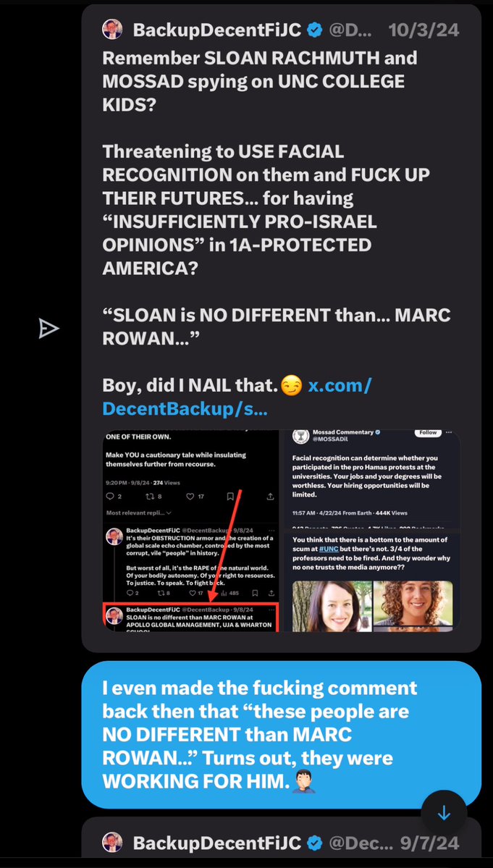
Task: Tap the Follow button on Mossad Commentary
Action: pyautogui.click(x=429, y=433)
